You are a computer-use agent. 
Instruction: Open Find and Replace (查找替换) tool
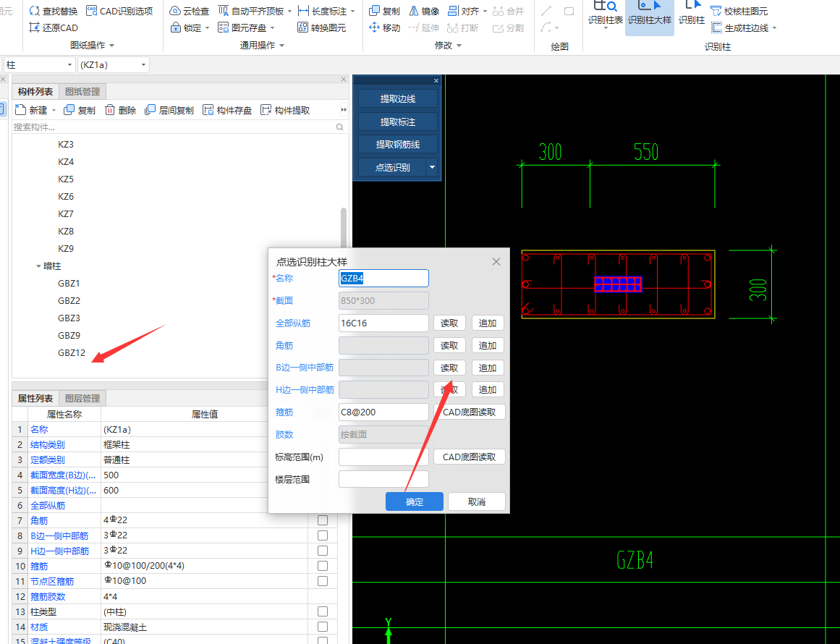[x=54, y=11]
